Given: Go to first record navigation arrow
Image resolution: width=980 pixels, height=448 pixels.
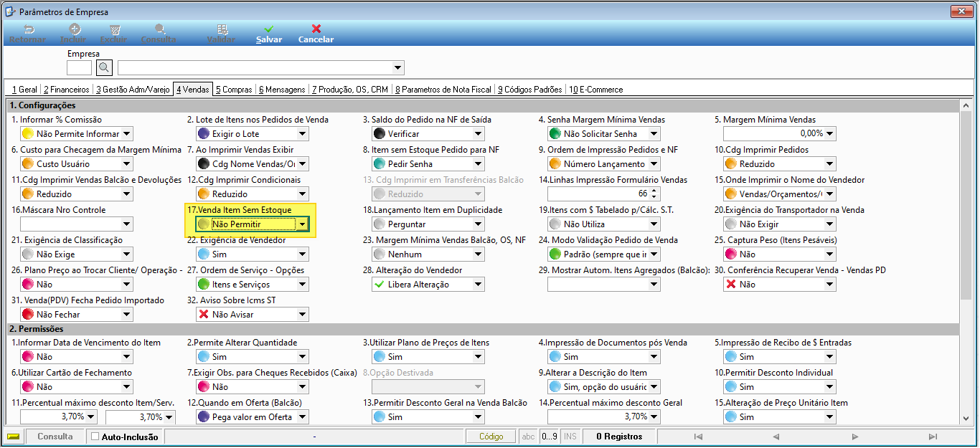Looking at the screenshot, I should 698,437.
